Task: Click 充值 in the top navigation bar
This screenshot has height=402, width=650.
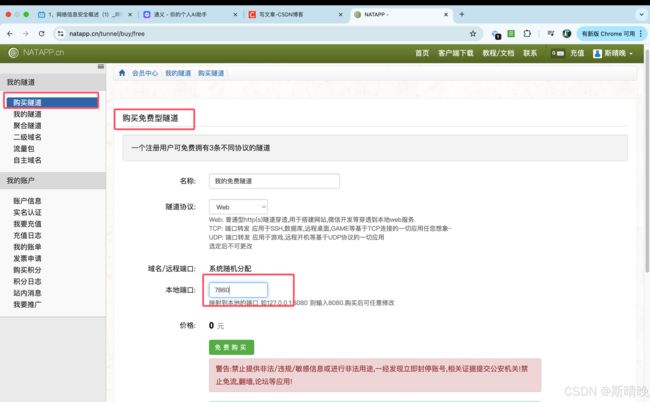Action: click(x=577, y=53)
